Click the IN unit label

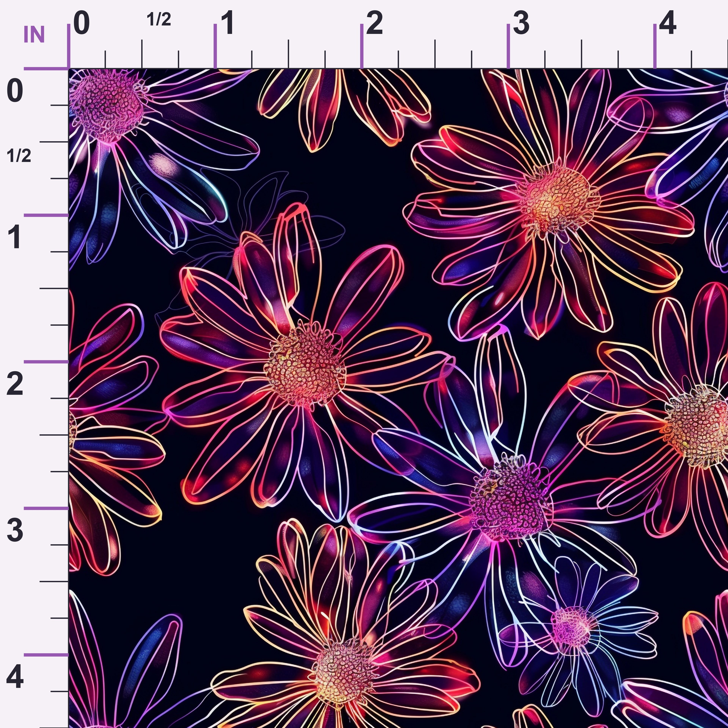(34, 35)
